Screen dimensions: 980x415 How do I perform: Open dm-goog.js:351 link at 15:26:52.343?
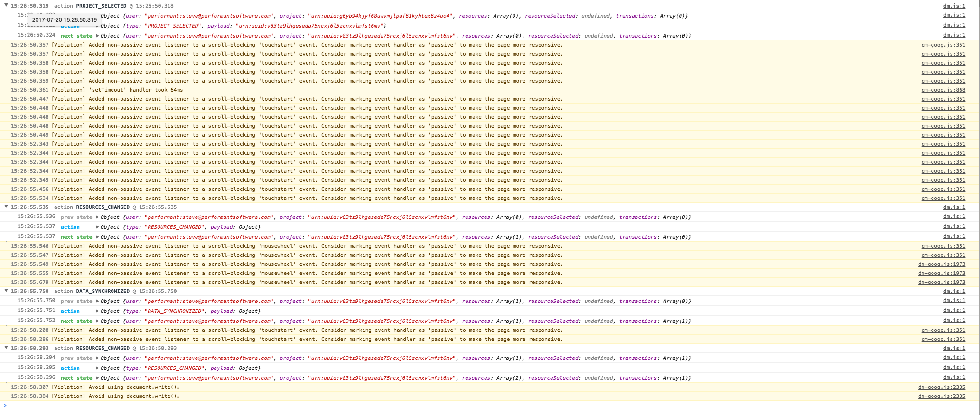(x=943, y=144)
